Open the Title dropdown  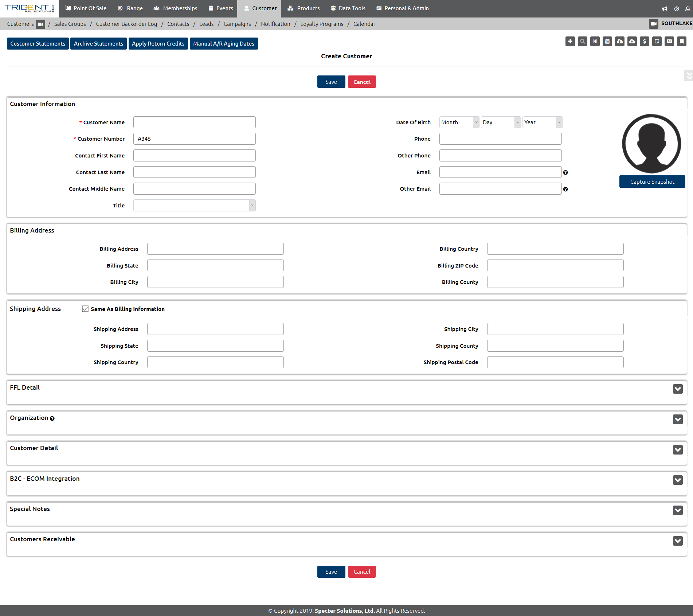[x=194, y=206]
